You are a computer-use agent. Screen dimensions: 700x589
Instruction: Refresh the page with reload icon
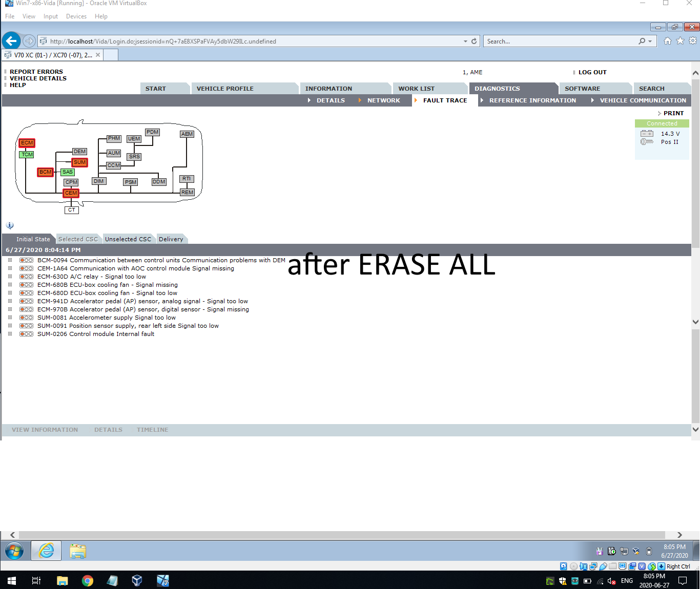474,41
